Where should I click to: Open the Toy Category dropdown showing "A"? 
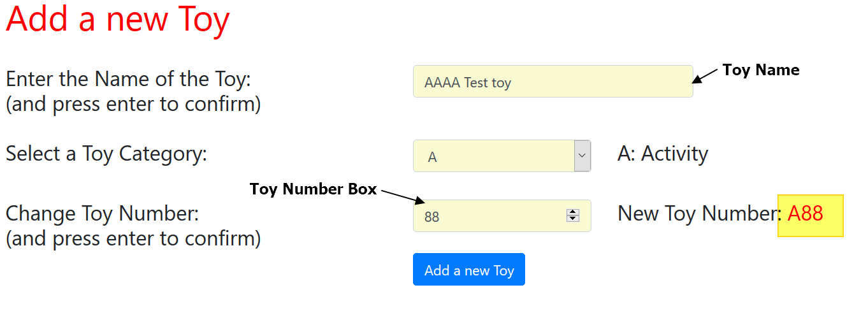click(x=494, y=156)
